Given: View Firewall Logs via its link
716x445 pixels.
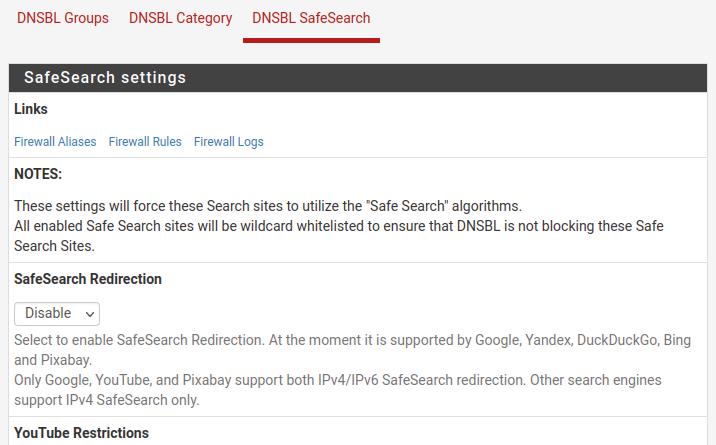Looking at the screenshot, I should coord(229,142).
